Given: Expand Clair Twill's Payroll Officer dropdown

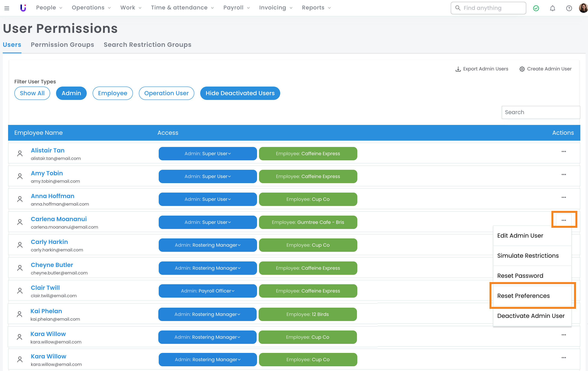Looking at the screenshot, I should pos(207,291).
